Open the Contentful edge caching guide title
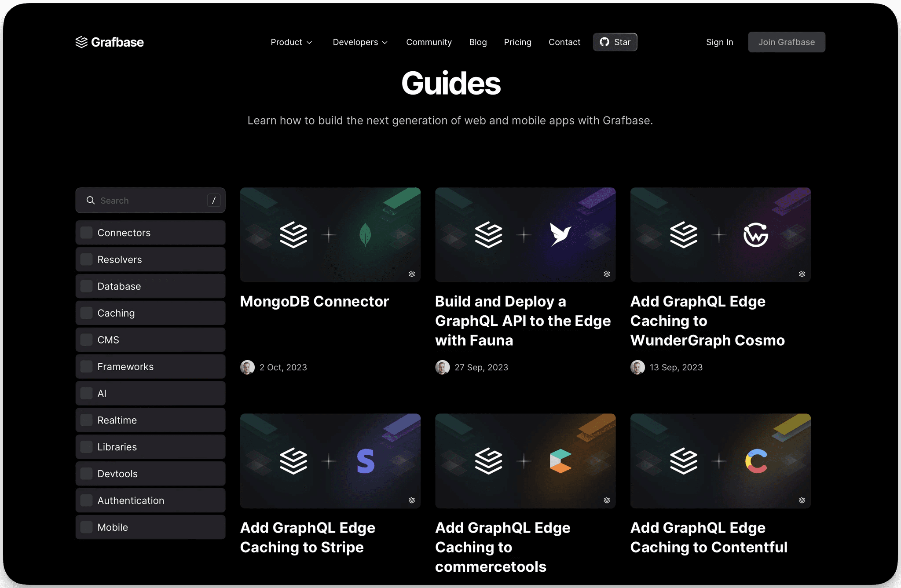 click(709, 537)
